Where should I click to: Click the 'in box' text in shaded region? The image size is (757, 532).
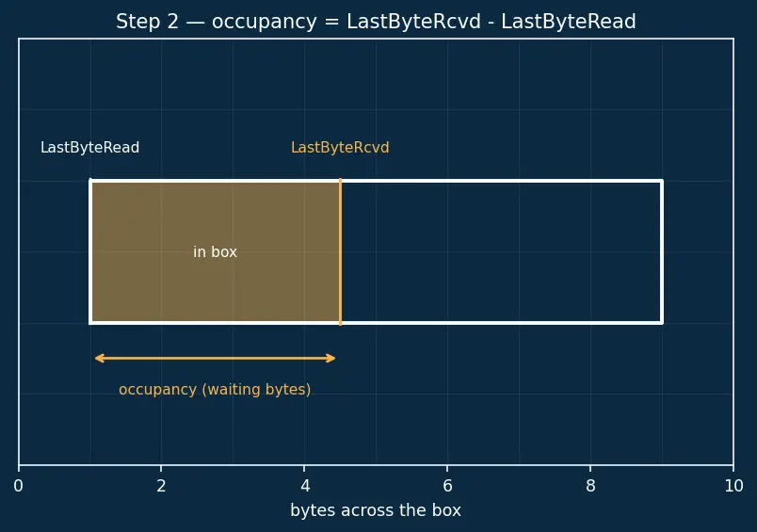215,252
